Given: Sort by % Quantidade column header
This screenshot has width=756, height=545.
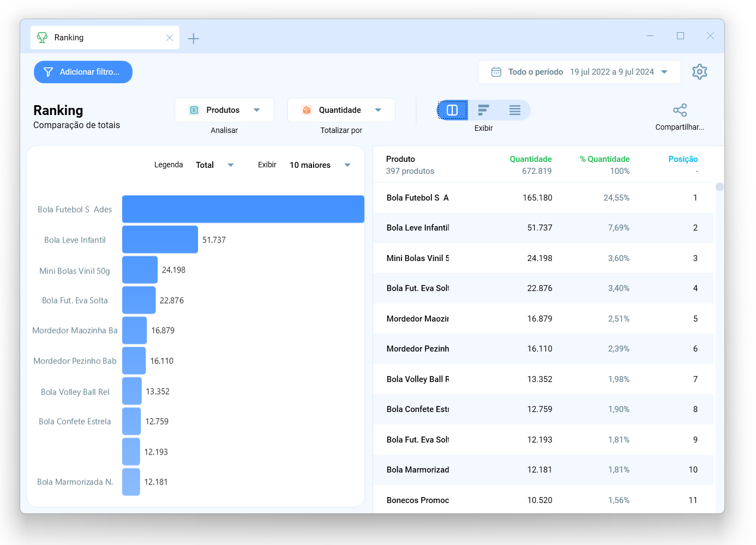Looking at the screenshot, I should [604, 159].
